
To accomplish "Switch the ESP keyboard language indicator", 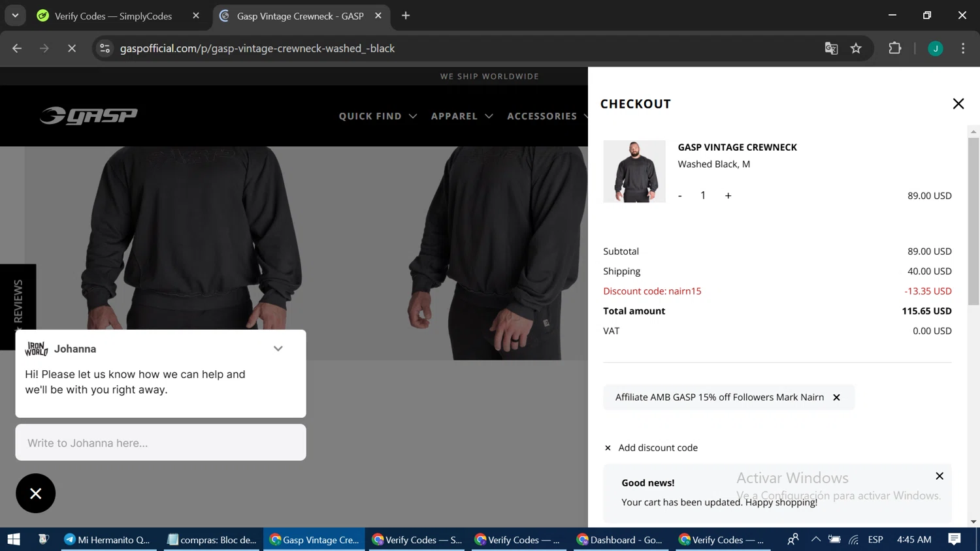I will click(x=875, y=539).
